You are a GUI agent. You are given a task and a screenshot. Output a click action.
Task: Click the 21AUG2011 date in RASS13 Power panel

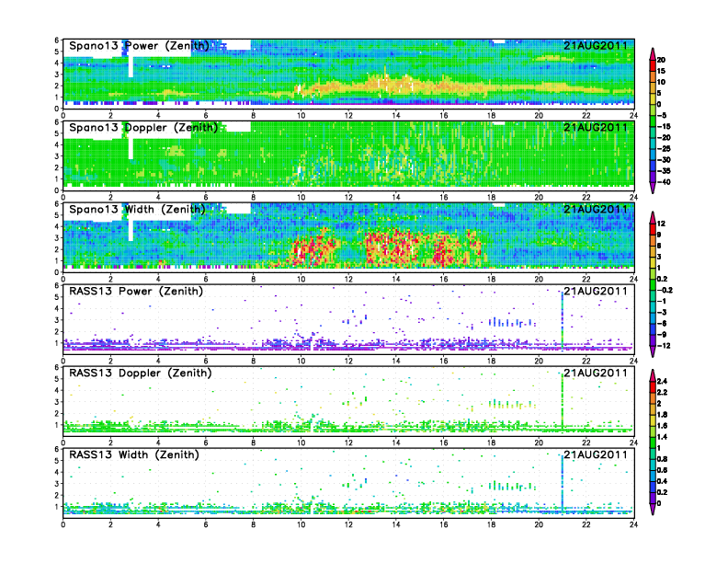click(596, 292)
